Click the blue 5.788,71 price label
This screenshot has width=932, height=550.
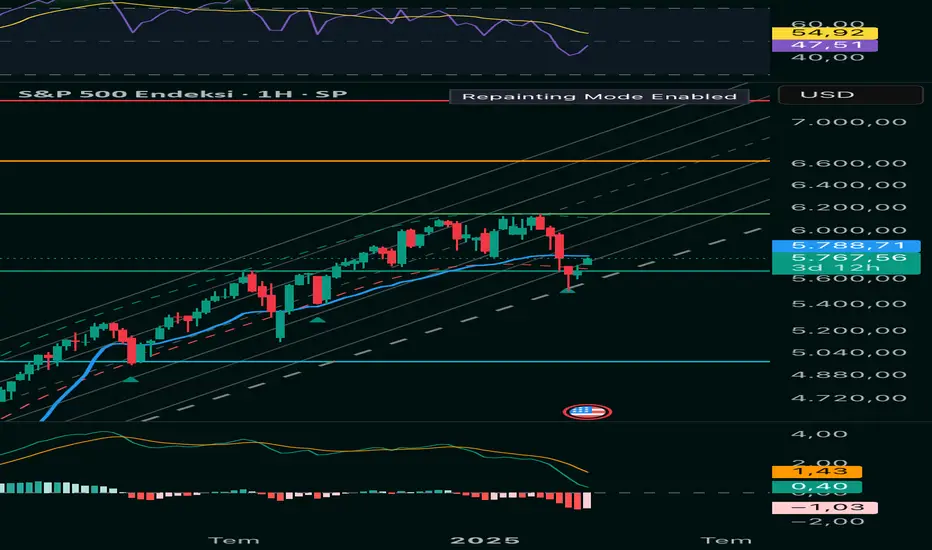pyautogui.click(x=846, y=246)
